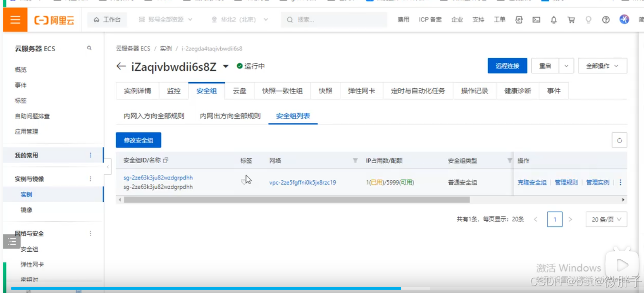Click the 修改安全组 button
The width and height of the screenshot is (644, 293).
click(x=138, y=140)
